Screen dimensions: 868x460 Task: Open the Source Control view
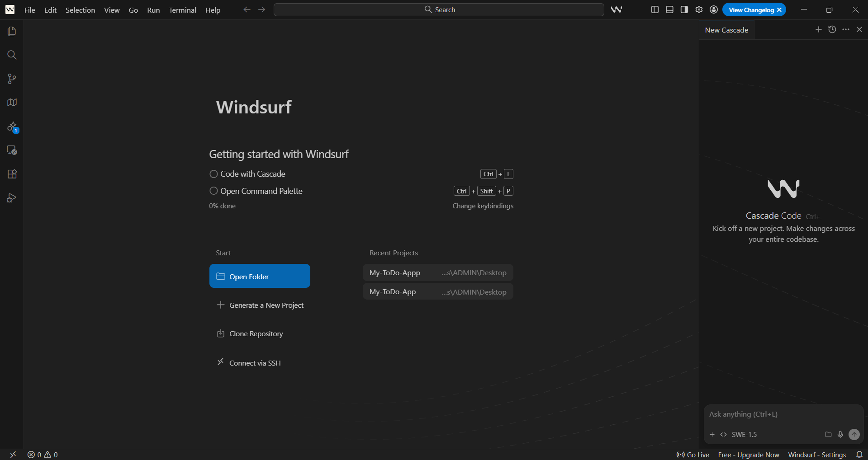click(12, 79)
